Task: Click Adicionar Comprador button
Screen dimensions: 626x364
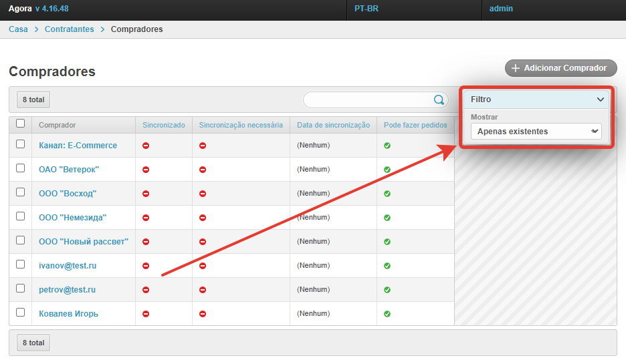Action: (560, 68)
